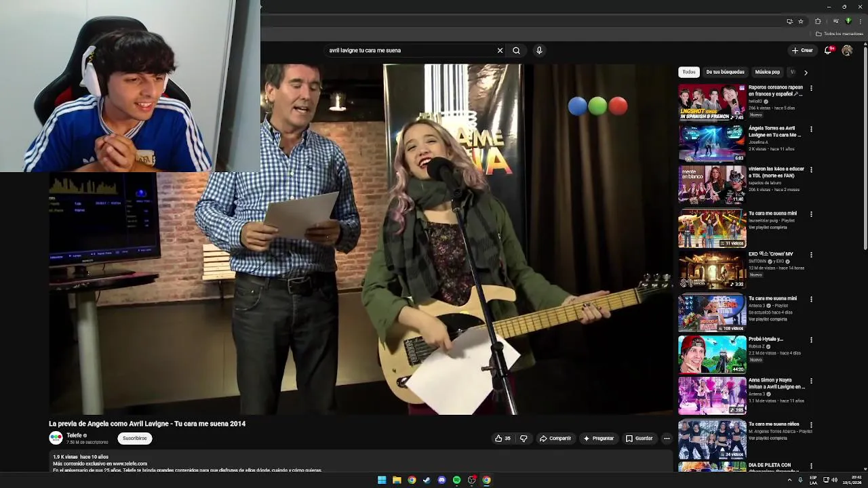Open options for 'Probé Hytale y...' video

(811, 340)
